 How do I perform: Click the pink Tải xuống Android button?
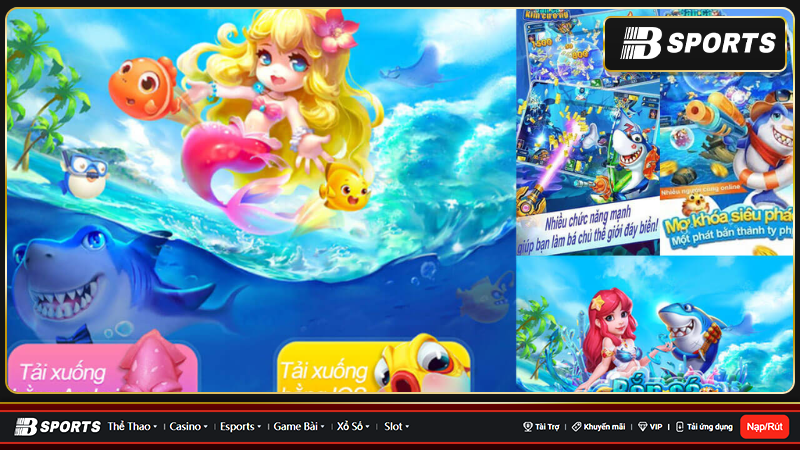(x=103, y=368)
